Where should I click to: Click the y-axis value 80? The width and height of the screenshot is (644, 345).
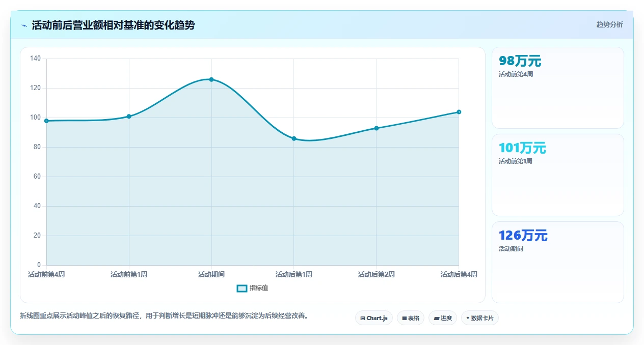click(x=37, y=147)
